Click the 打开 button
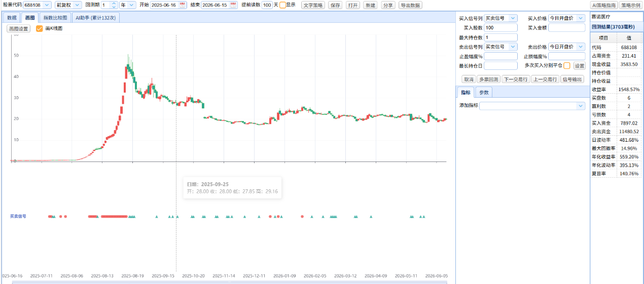 point(353,5)
